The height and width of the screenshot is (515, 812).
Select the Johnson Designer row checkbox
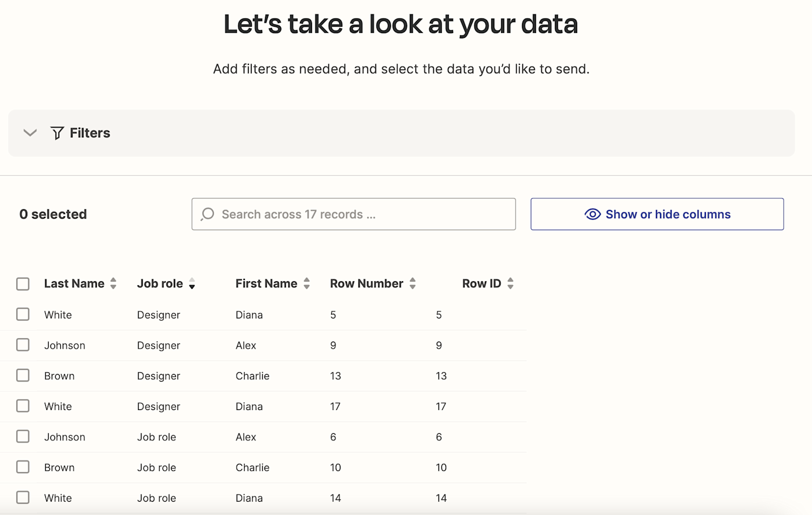[x=23, y=345]
